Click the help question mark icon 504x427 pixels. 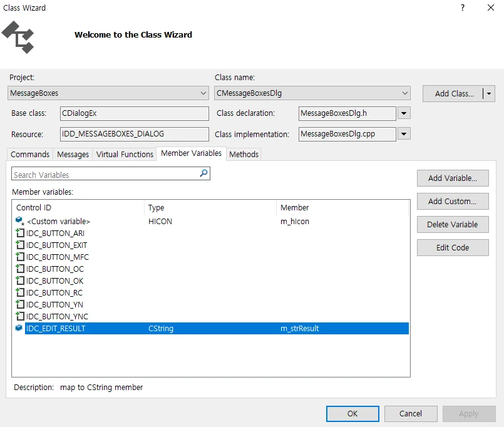463,8
